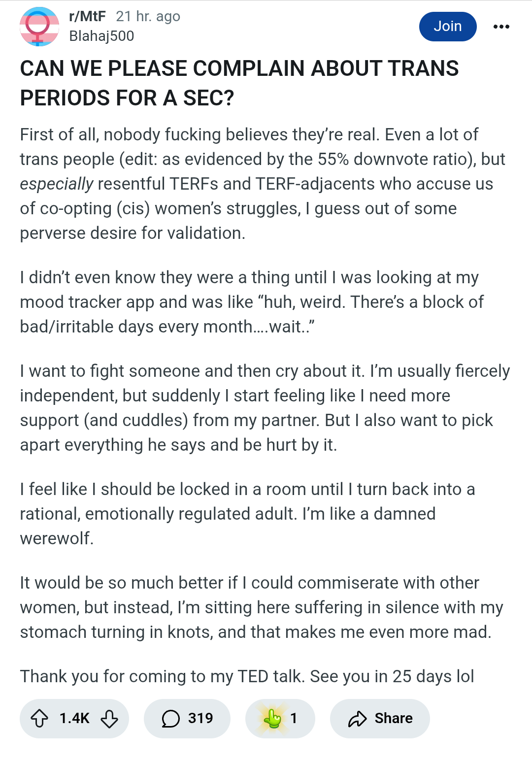Click the 319 comments count
This screenshot has height=763, width=532.
point(200,718)
